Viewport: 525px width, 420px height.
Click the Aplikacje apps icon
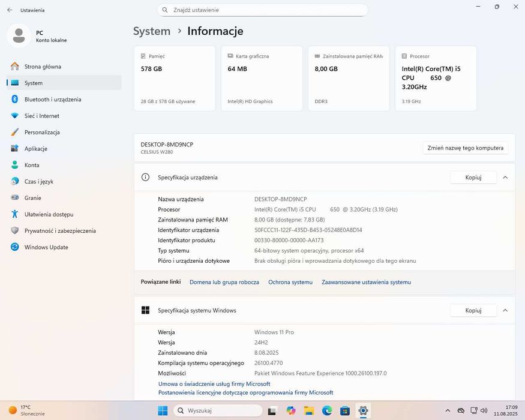[15, 148]
